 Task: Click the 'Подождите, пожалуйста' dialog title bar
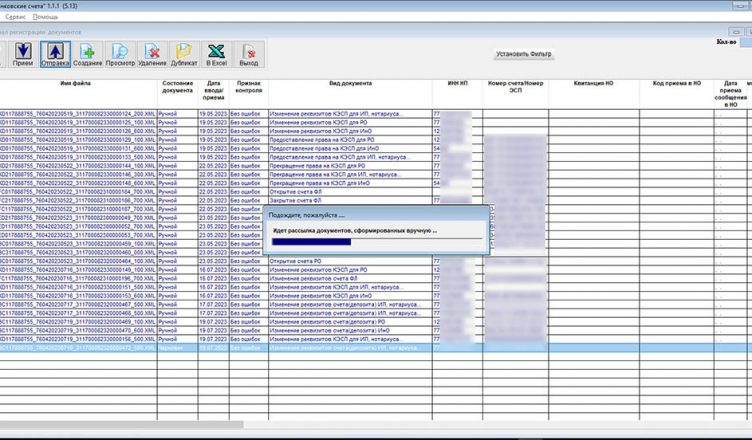(x=376, y=215)
